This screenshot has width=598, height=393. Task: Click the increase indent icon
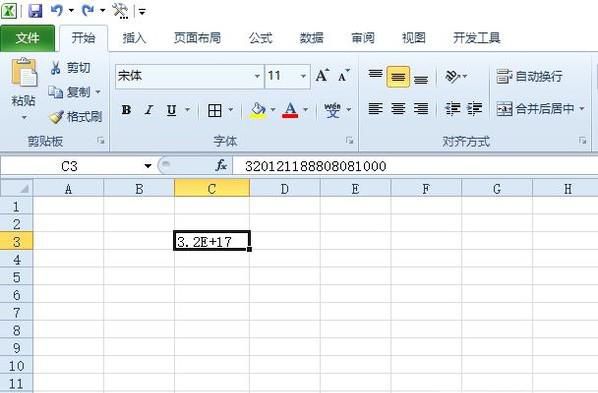pyautogui.click(x=475, y=109)
